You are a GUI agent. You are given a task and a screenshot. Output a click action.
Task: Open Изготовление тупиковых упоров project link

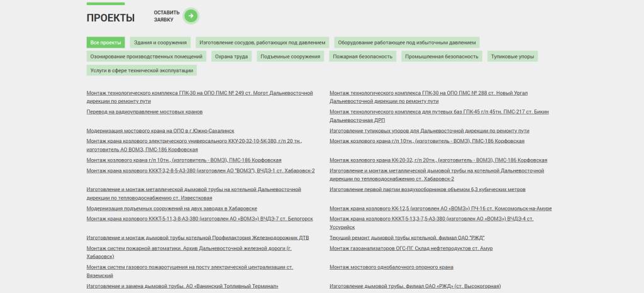coord(430,131)
